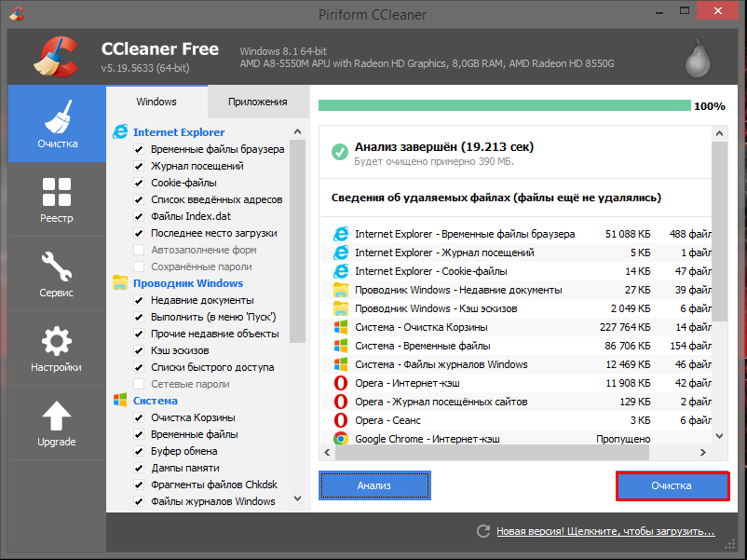
Task: Open the Настройки settings gear icon
Action: [x=57, y=342]
